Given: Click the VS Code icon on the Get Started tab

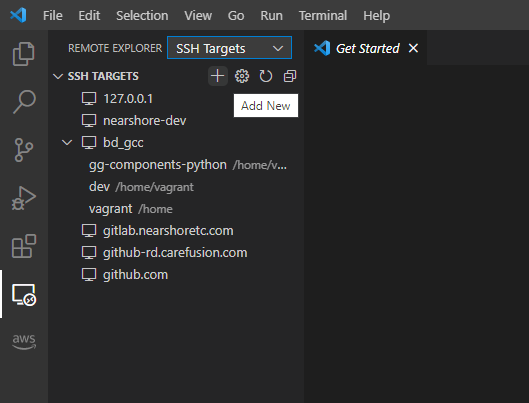Looking at the screenshot, I should coord(322,48).
